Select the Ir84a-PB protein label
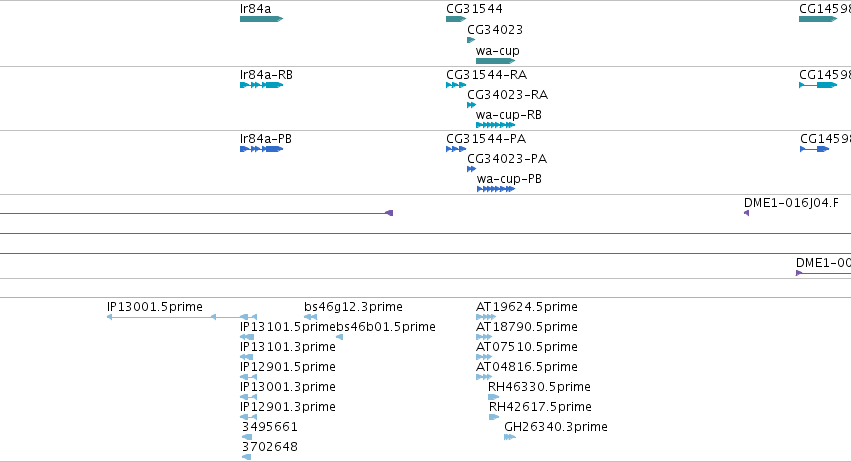Image resolution: width=851 pixels, height=462 pixels. 266,138
